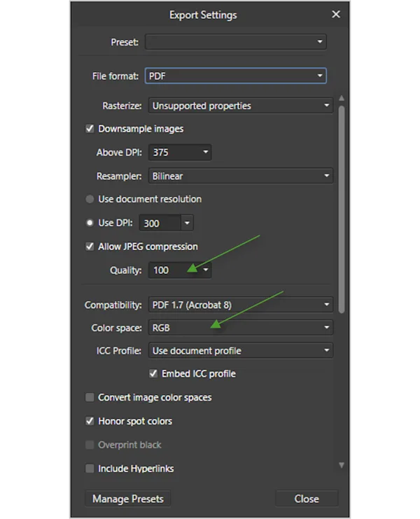Click the Close button
420x519 pixels.
(307, 499)
